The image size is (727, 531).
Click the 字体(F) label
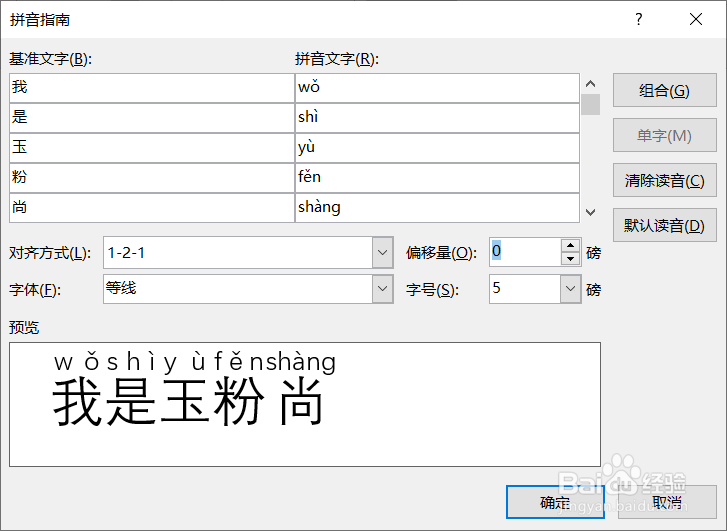tap(35, 290)
